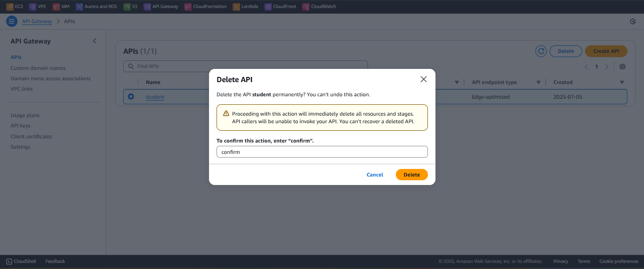Screen dimensions: 644x269
Task: Click the Create API button
Action: coord(606,51)
